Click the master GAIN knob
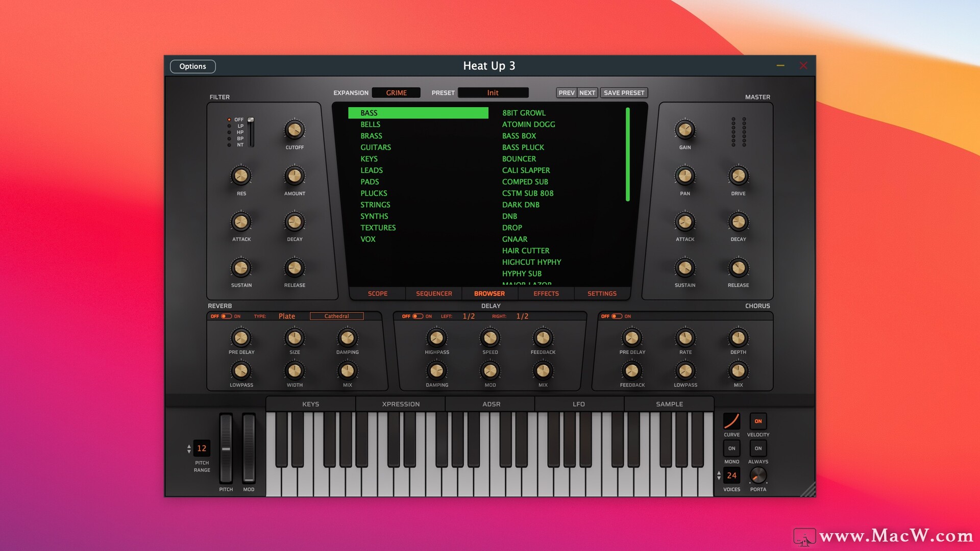 coord(685,130)
